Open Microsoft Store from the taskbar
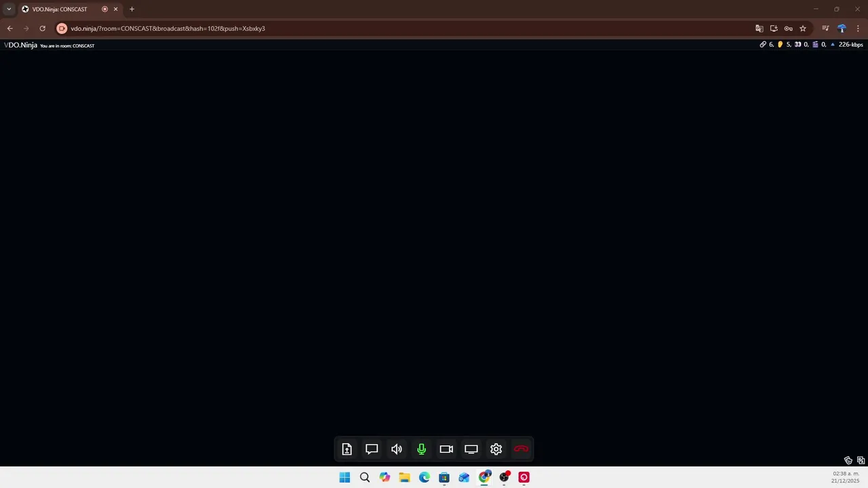This screenshot has height=488, width=868. pos(444,477)
